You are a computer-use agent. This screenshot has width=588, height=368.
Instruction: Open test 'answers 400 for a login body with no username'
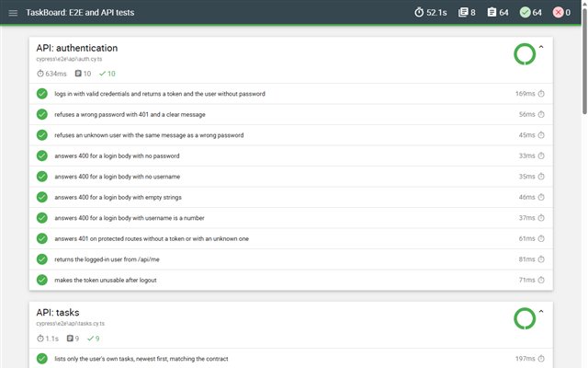point(291,176)
